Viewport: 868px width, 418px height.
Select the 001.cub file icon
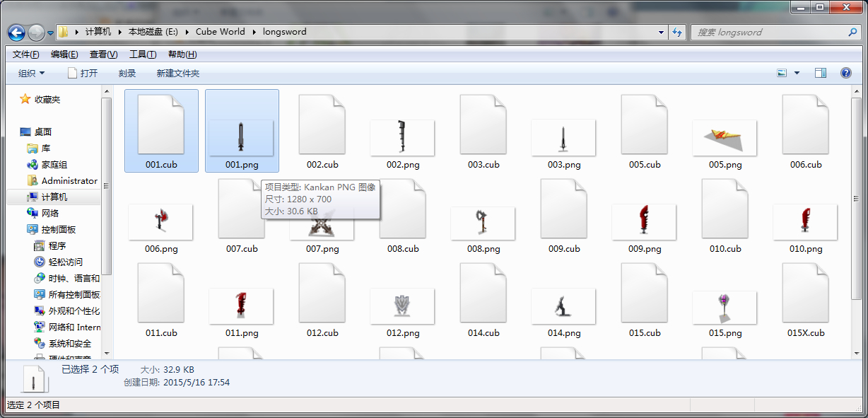[x=161, y=124]
